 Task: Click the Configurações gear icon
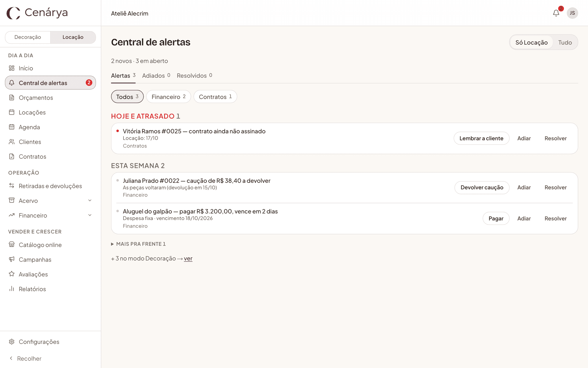tap(11, 342)
